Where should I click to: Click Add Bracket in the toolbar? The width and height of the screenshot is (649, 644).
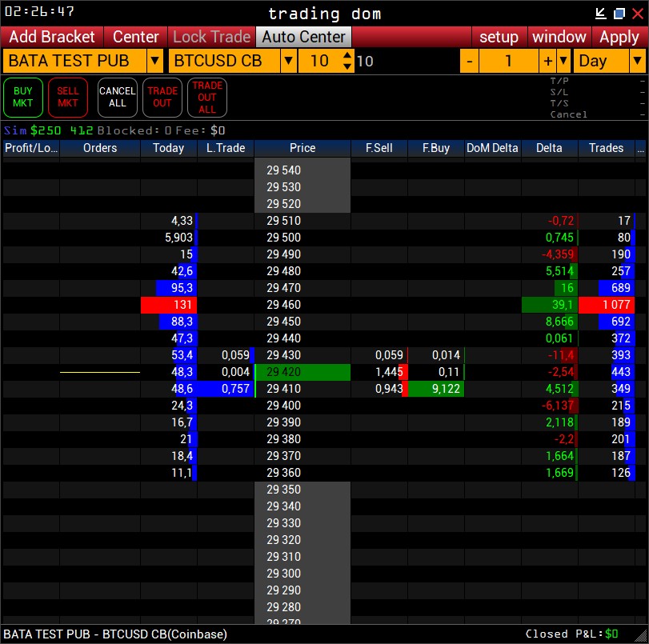click(50, 37)
